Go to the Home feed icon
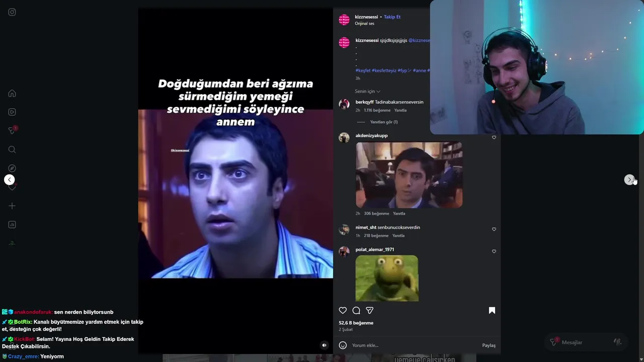The height and width of the screenshot is (362, 644). [12, 93]
